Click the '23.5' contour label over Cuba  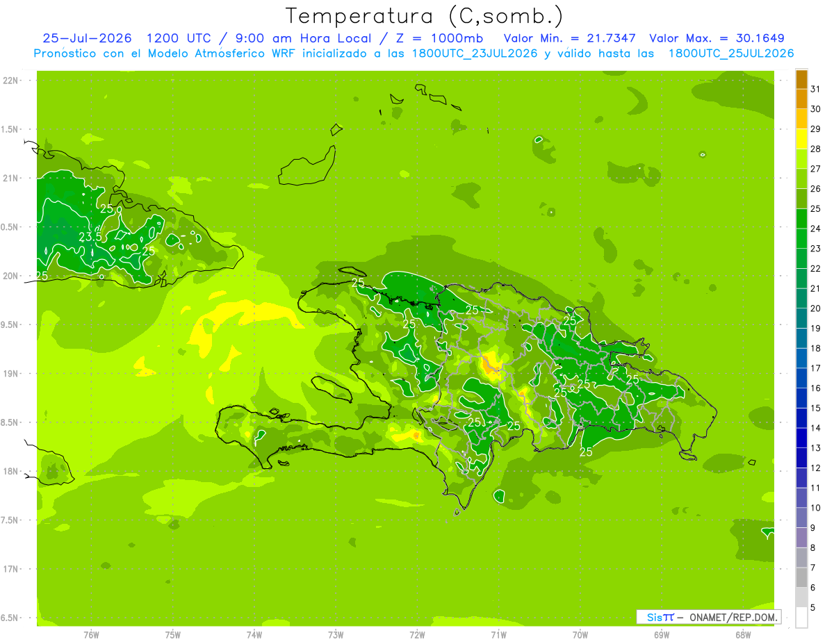click(x=90, y=237)
